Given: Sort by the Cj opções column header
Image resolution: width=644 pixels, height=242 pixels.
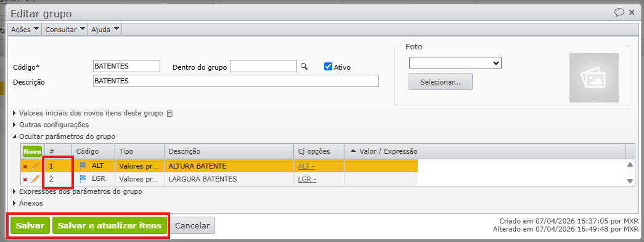Looking at the screenshot, I should tap(319, 151).
